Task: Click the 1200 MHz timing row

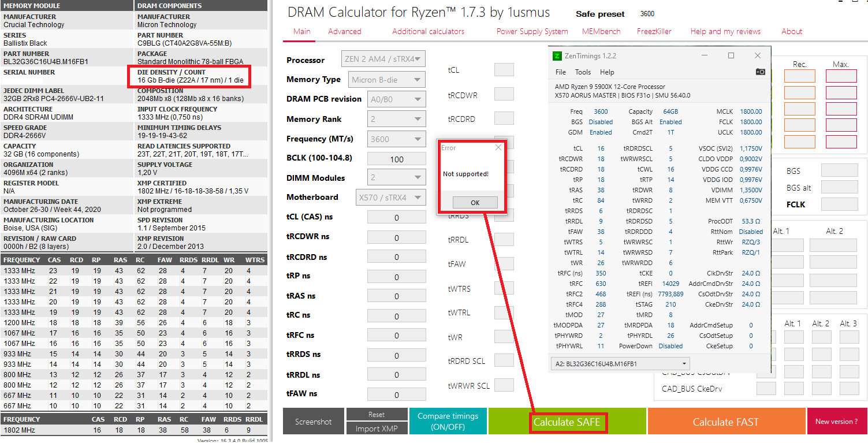Action: tap(134, 323)
